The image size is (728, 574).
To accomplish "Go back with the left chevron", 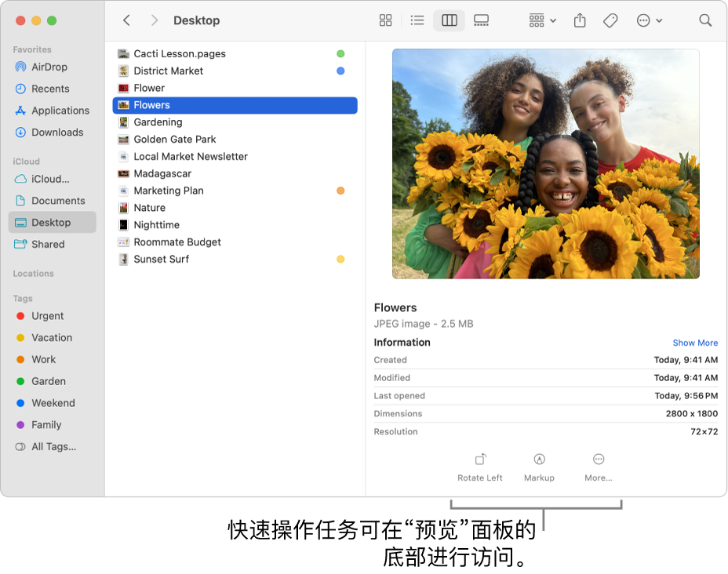I will (x=126, y=20).
